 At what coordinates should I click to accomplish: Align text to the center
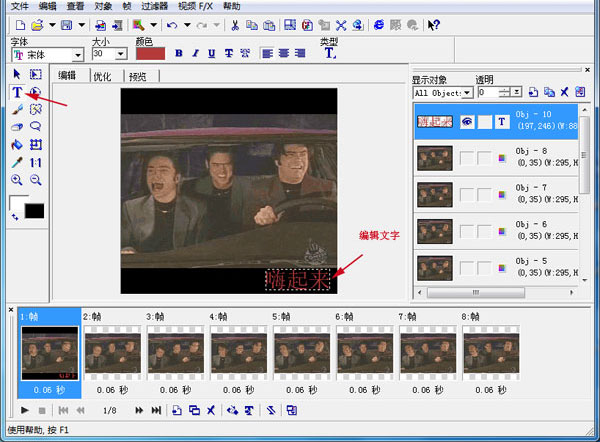(x=284, y=54)
